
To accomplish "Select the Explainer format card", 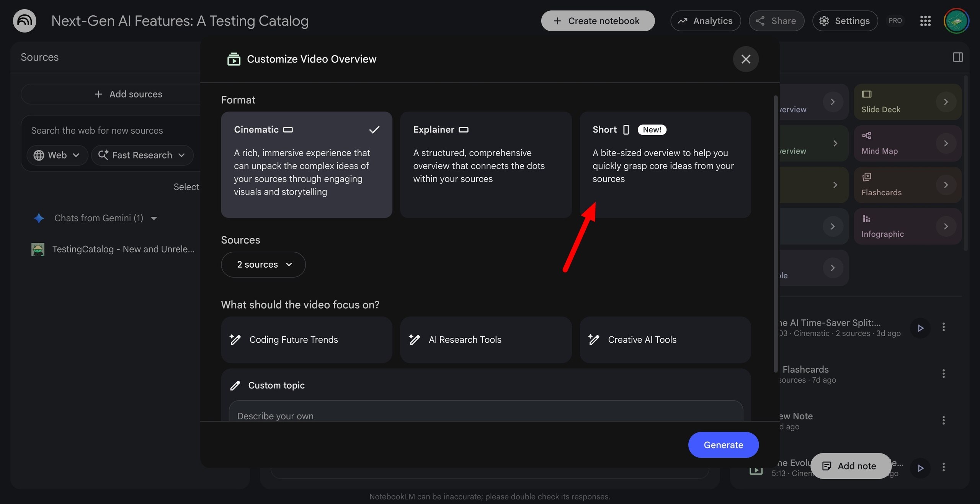I will point(486,165).
